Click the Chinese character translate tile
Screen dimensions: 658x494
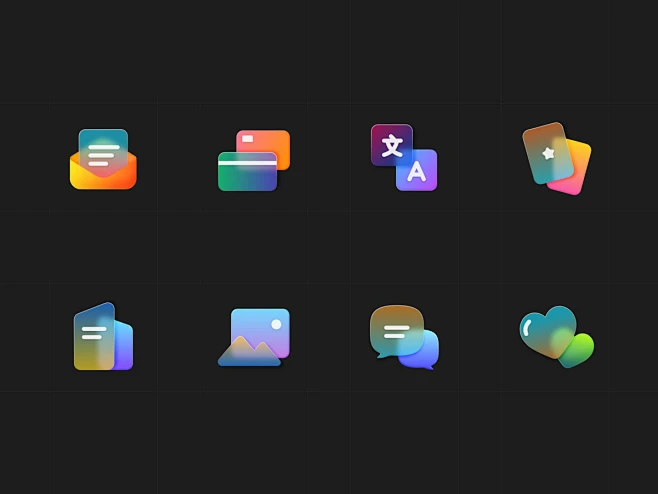[x=392, y=145]
